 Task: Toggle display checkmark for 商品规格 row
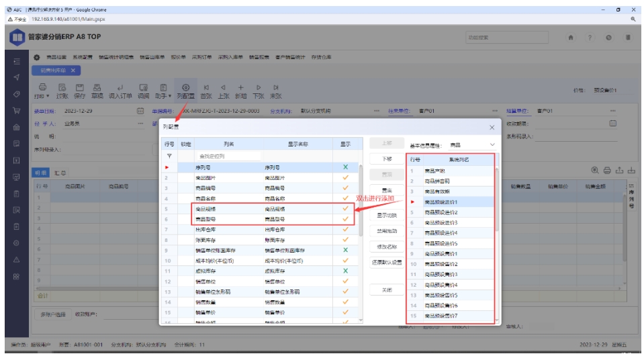pos(345,209)
